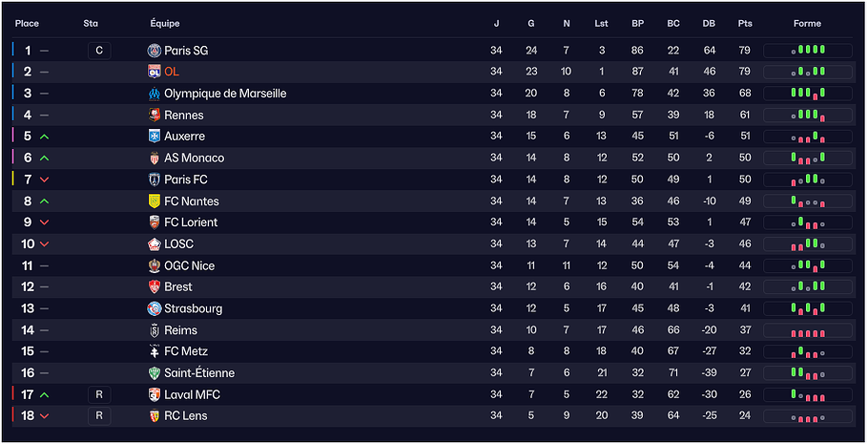Click the Olympique de Marseille crest
This screenshot has width=868, height=444.
(155, 94)
